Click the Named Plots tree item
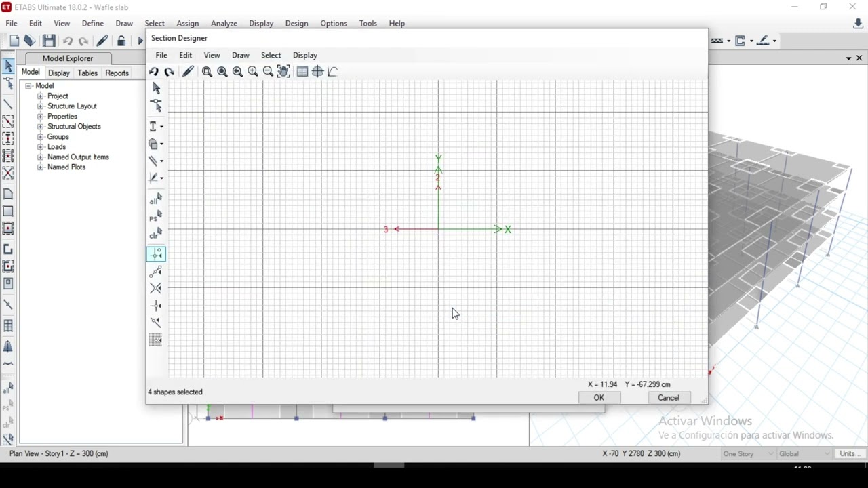 [x=66, y=167]
